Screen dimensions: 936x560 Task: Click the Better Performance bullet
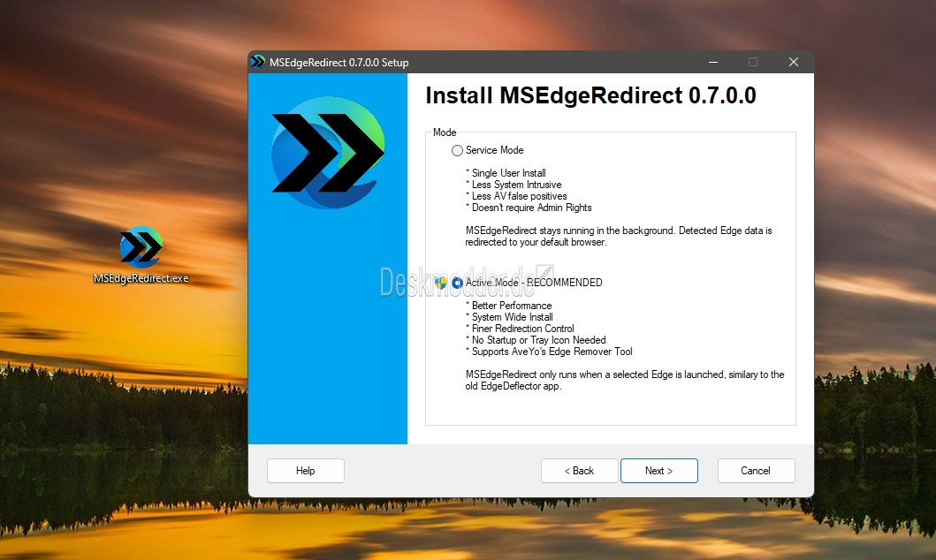click(x=509, y=306)
